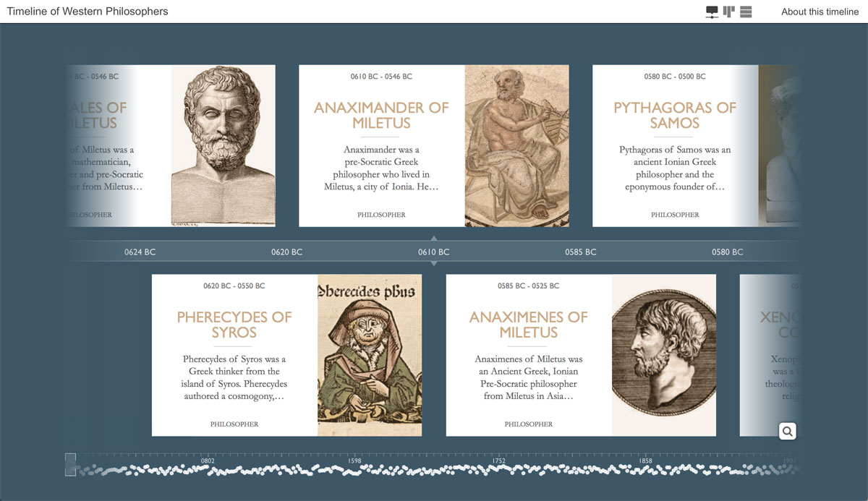Click the Anaximander description text
This screenshot has width=868, height=501.
(x=381, y=168)
